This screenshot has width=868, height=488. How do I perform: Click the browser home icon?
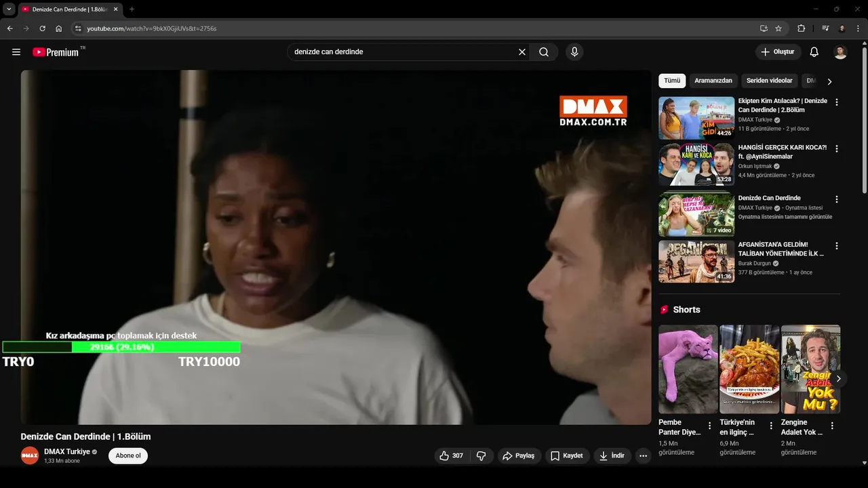(58, 28)
